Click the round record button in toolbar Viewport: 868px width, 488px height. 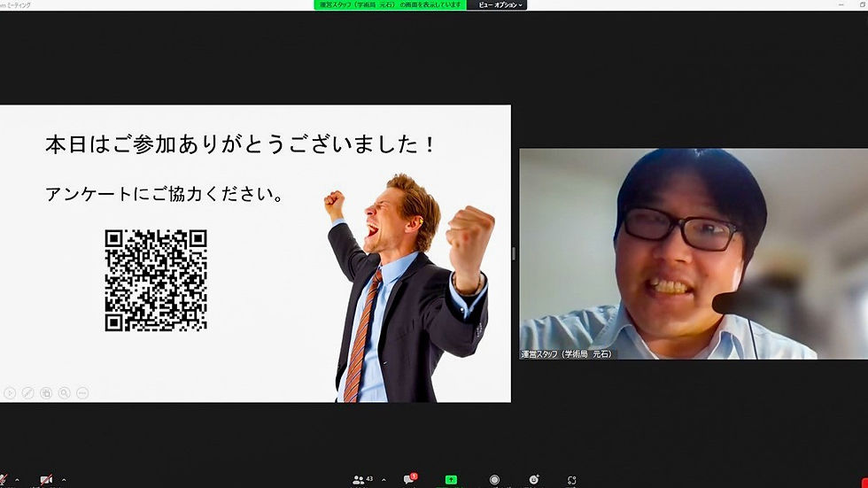(x=494, y=480)
